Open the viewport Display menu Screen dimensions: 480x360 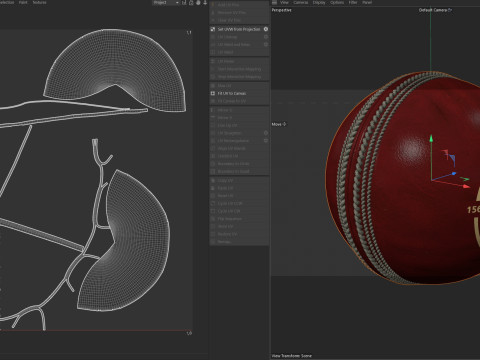[319, 2]
